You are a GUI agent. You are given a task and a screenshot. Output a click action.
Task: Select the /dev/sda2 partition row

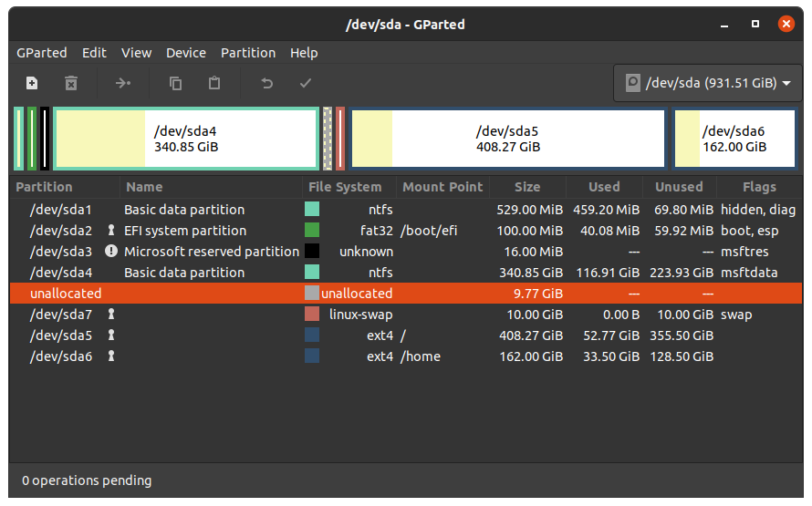406,231
